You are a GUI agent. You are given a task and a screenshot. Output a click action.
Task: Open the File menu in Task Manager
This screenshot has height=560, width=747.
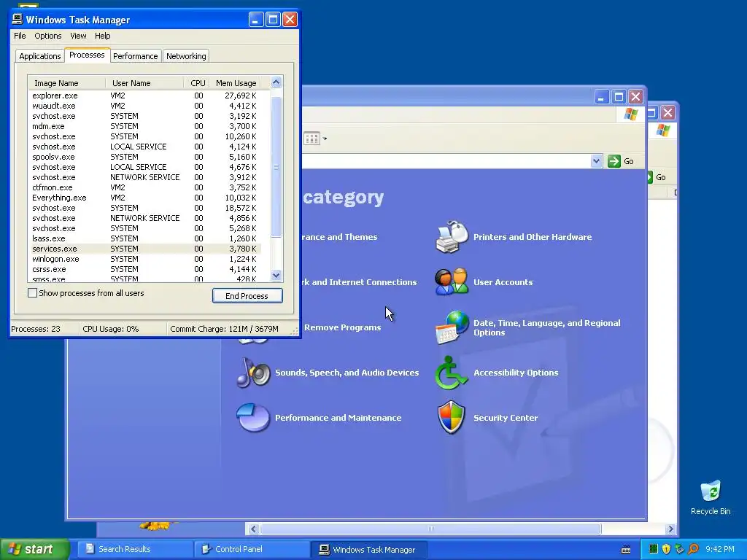pos(20,36)
